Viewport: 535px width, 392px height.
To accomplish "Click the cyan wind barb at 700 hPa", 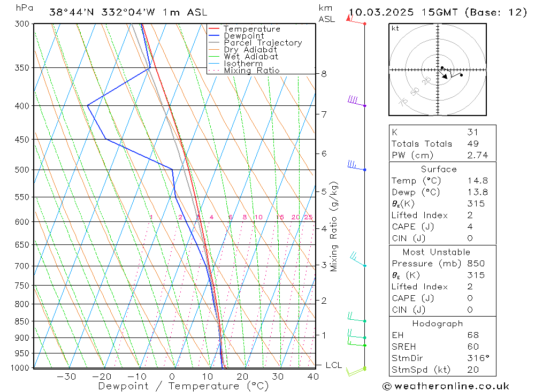I will pos(358,259).
